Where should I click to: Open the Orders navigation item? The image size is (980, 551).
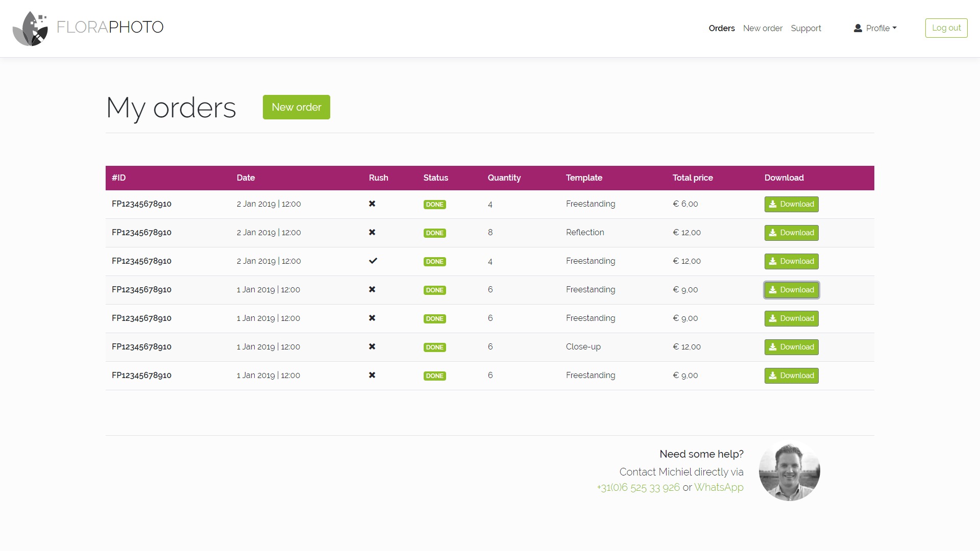pos(721,29)
